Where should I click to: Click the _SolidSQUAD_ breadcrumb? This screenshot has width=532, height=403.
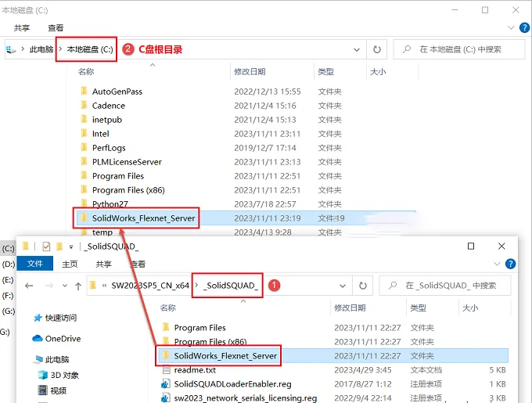[x=231, y=286]
